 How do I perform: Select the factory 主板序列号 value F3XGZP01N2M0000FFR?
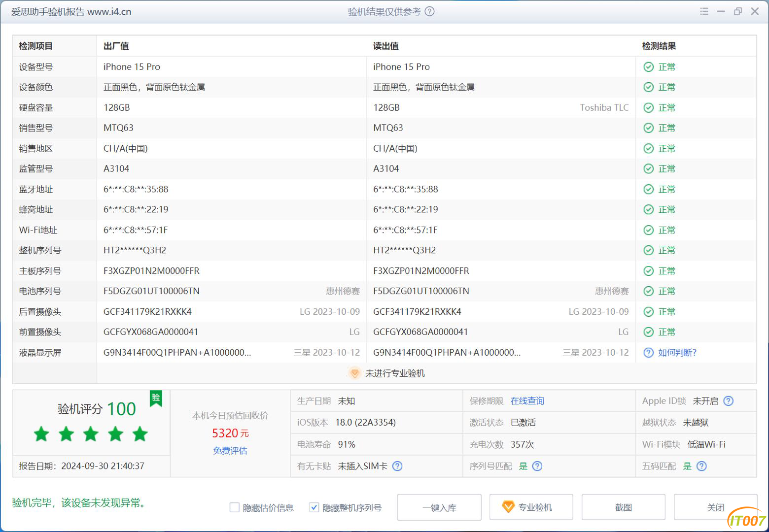pyautogui.click(x=151, y=271)
